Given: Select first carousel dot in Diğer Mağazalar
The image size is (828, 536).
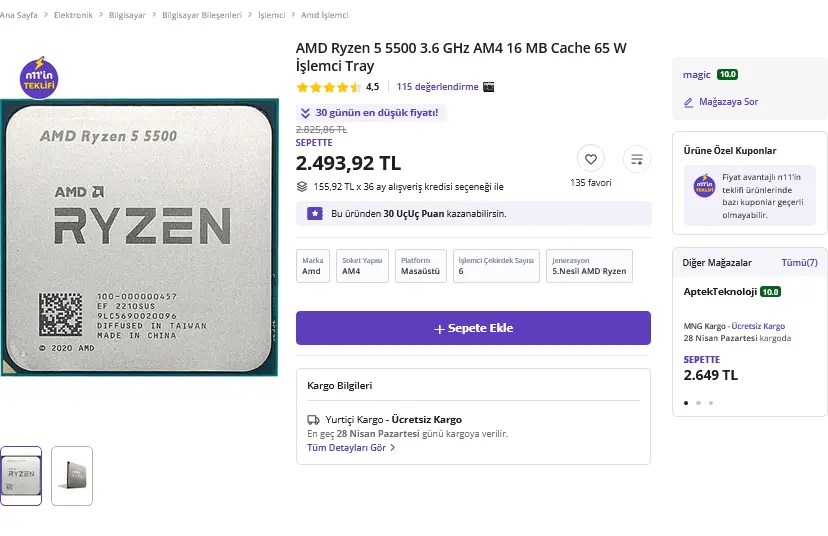Looking at the screenshot, I should [x=686, y=403].
